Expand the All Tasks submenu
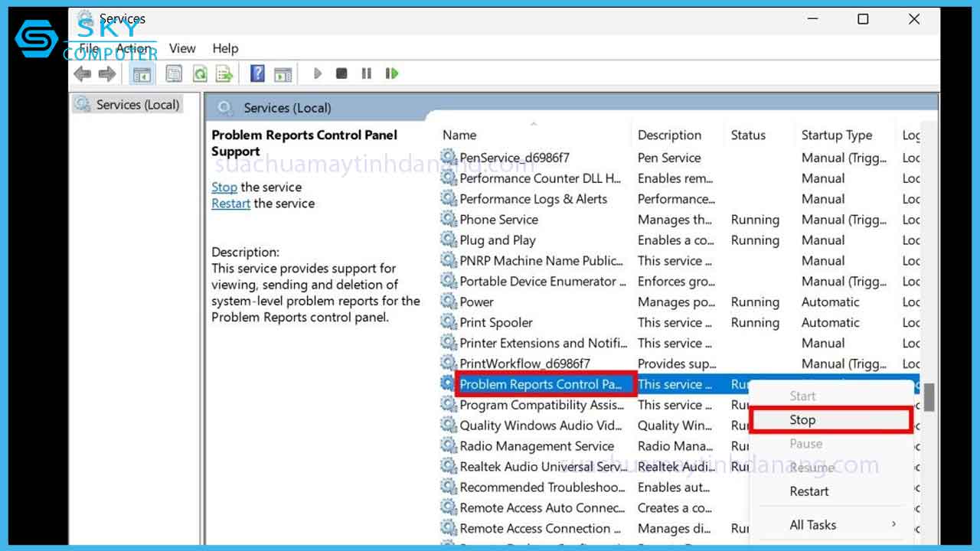The height and width of the screenshot is (551, 980). (812, 525)
